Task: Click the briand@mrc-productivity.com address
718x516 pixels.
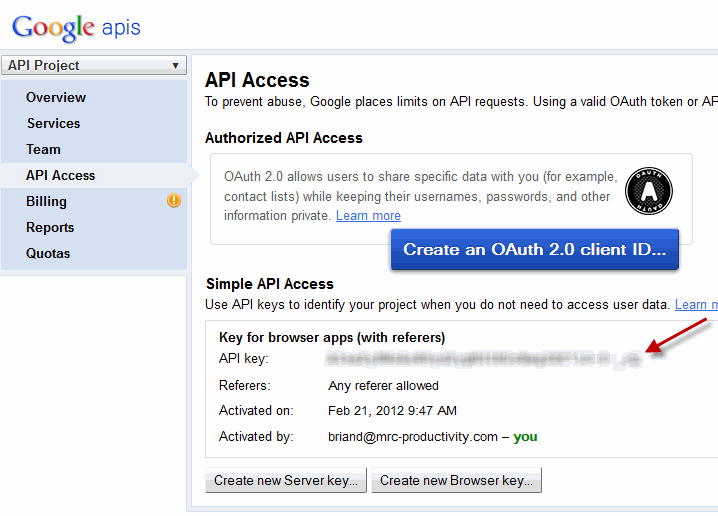Action: [x=413, y=437]
